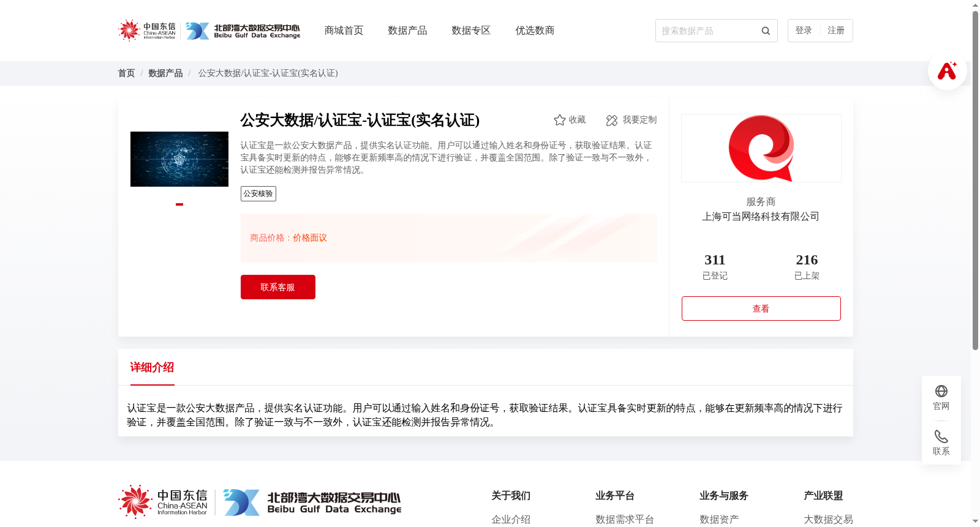Go to 数据产品 in breadcrumb
The height and width of the screenshot is (527, 980).
click(x=165, y=73)
